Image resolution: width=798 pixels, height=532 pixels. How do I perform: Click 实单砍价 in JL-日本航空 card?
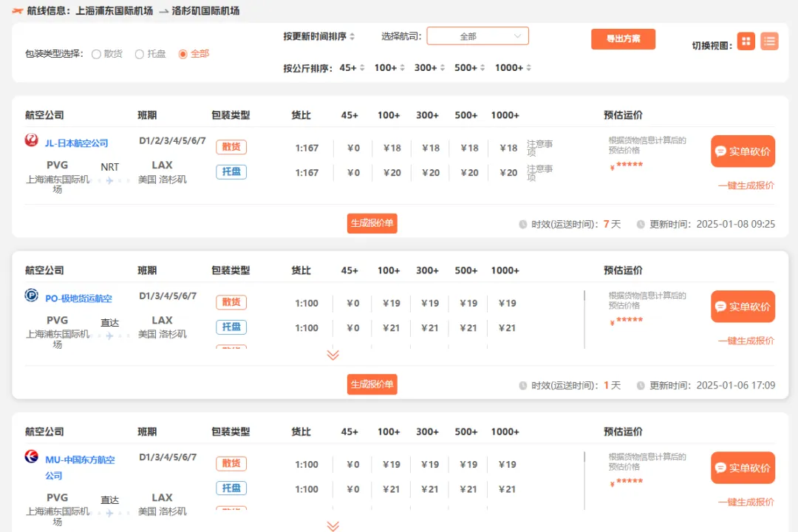pyautogui.click(x=743, y=151)
